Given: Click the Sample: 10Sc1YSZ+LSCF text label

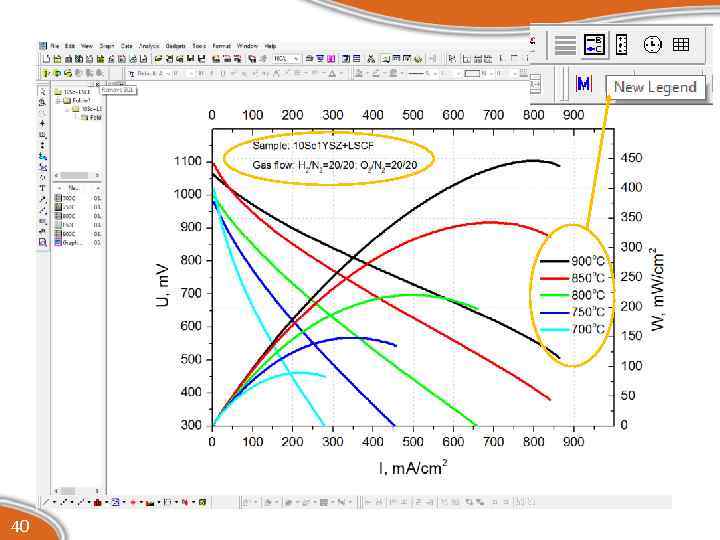Looking at the screenshot, I should 313,146.
